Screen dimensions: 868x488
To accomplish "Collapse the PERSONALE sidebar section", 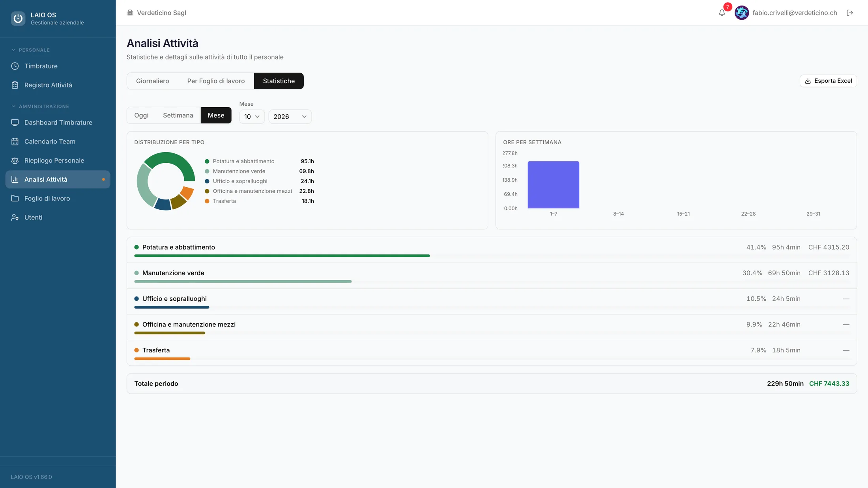I will point(30,50).
